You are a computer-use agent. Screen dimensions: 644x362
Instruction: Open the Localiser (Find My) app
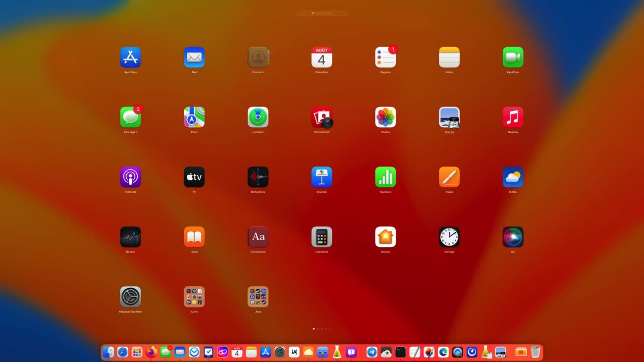[x=258, y=117]
